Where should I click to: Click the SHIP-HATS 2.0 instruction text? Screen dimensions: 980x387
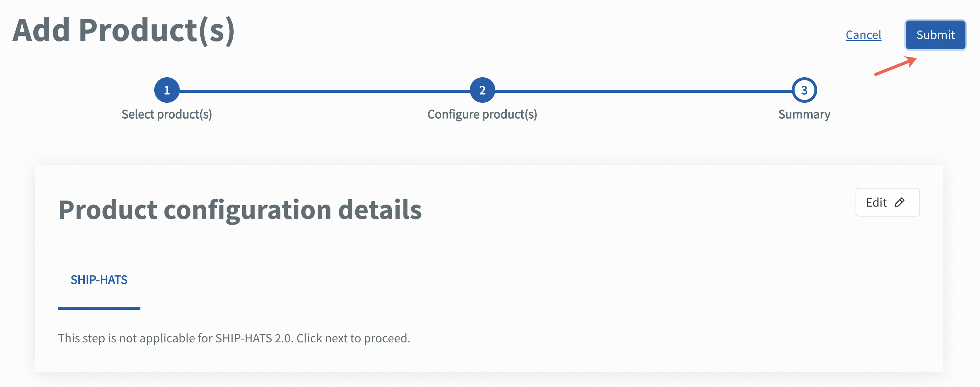(234, 338)
